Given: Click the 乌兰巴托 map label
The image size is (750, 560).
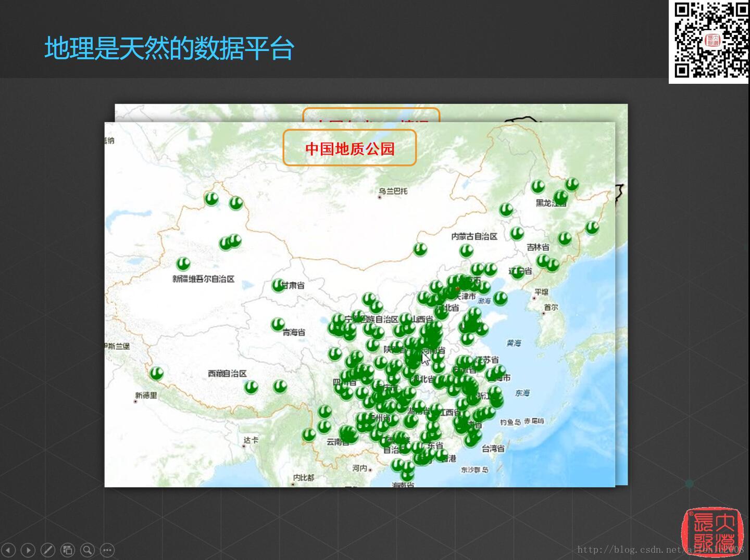Looking at the screenshot, I should click(393, 191).
